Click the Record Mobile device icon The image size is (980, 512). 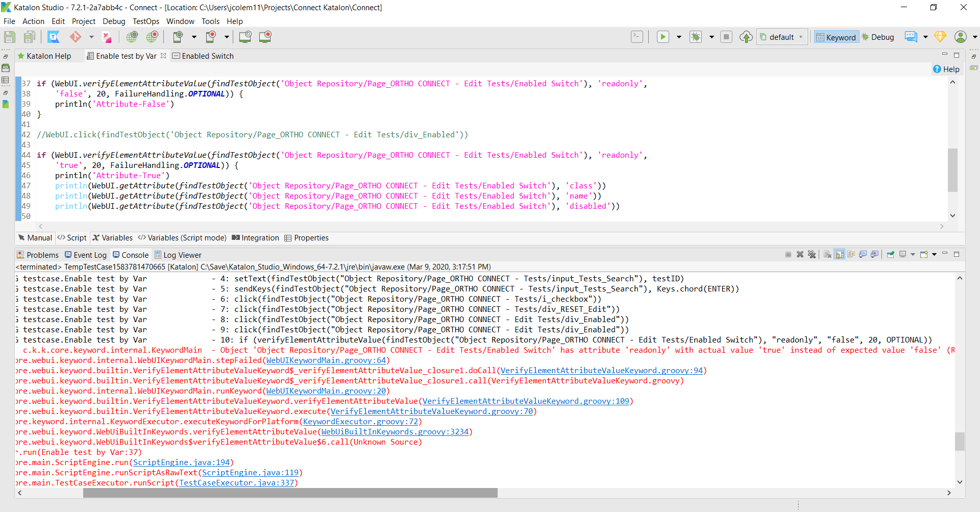[210, 37]
